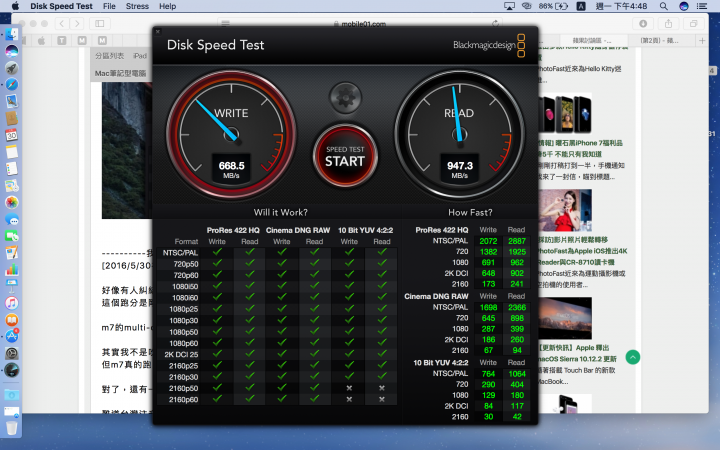
Task: Click the 分區列表 breadcrumb link
Action: [109, 56]
